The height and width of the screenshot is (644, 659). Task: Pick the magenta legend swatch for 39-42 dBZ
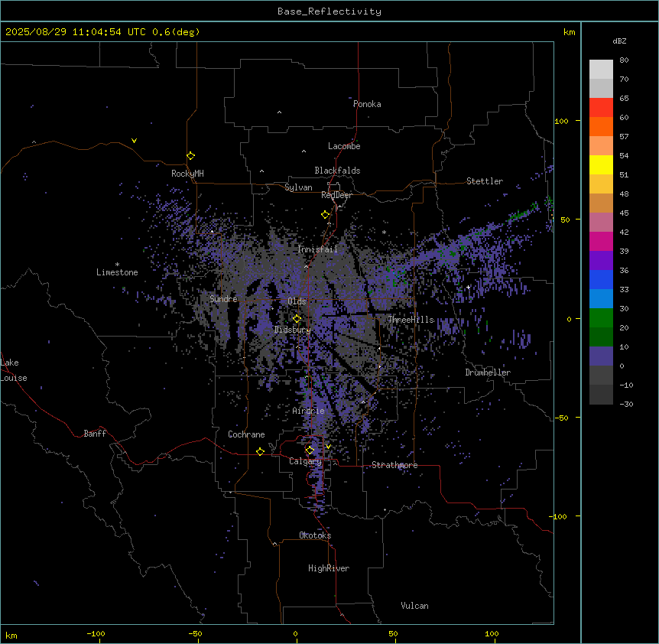(601, 241)
